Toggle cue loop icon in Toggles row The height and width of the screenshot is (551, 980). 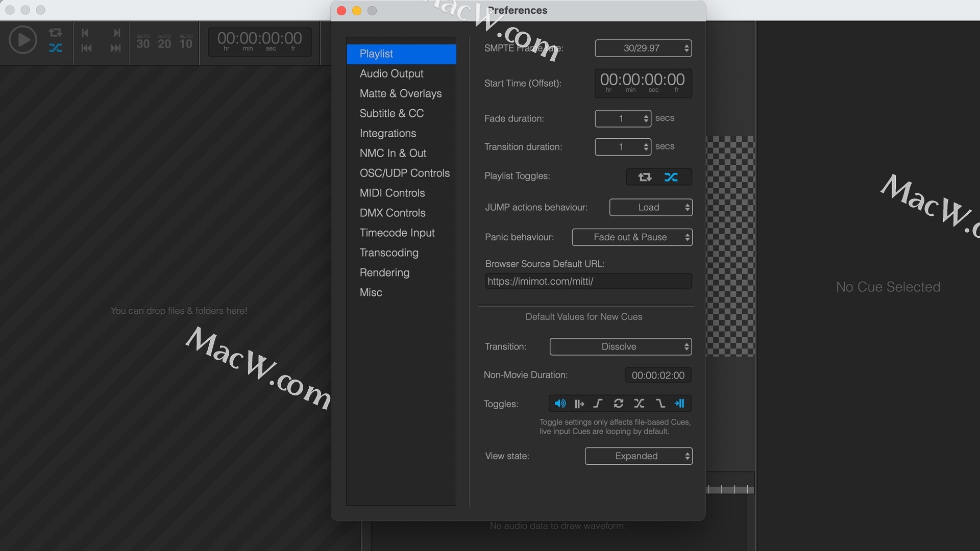click(619, 404)
